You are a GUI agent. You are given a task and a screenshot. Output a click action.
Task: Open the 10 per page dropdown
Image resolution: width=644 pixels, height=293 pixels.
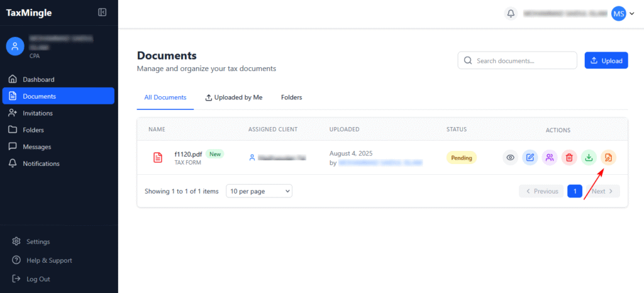(259, 191)
